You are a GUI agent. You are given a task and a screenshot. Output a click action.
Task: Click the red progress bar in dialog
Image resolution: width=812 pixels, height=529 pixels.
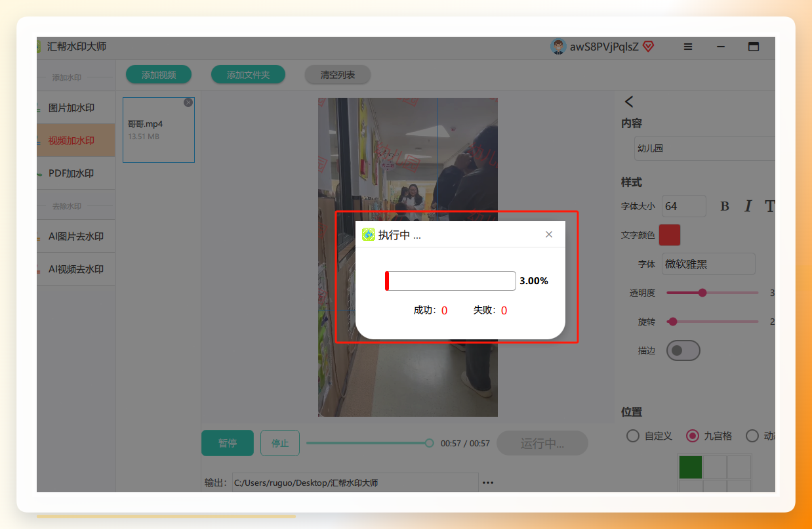(451, 281)
